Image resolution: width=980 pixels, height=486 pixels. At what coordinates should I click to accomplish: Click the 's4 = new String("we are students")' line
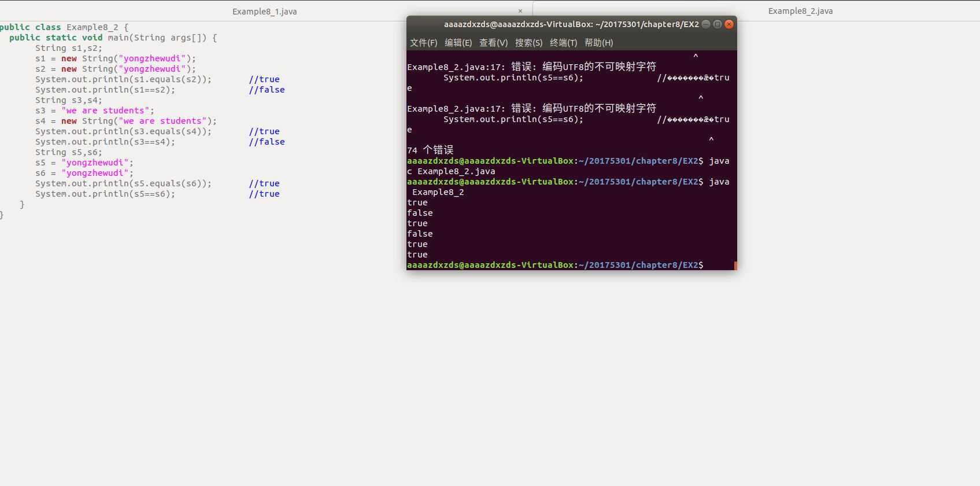pyautogui.click(x=126, y=121)
